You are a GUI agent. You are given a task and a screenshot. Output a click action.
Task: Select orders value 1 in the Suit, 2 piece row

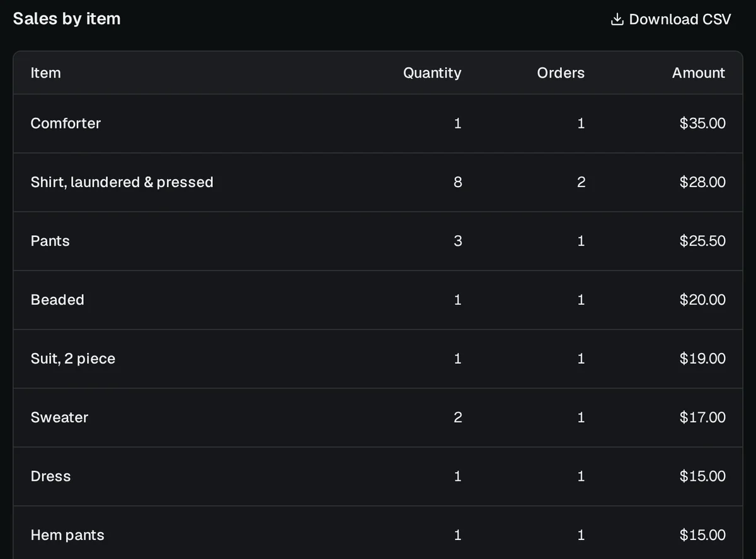581,359
